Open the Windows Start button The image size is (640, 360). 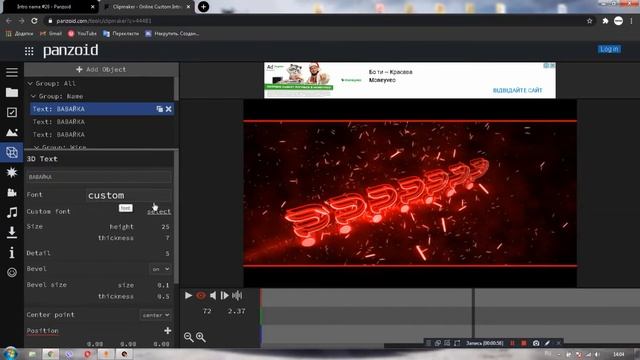[10, 353]
